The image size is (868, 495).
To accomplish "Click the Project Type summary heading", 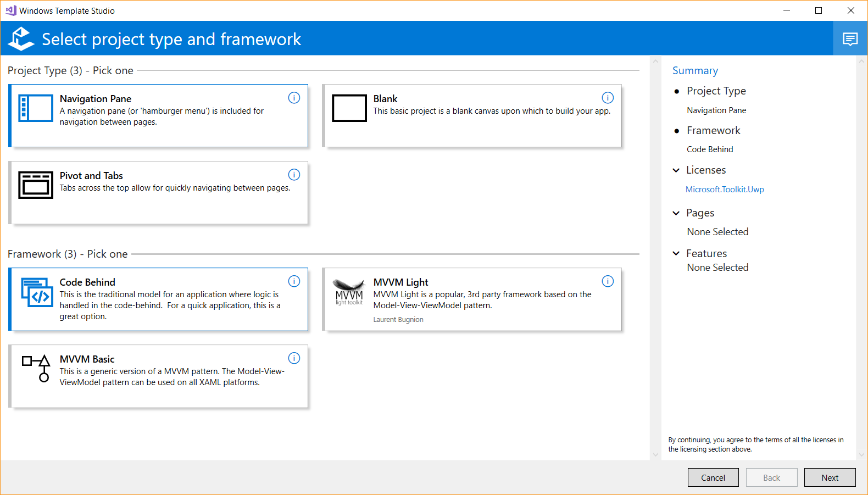I will point(716,91).
